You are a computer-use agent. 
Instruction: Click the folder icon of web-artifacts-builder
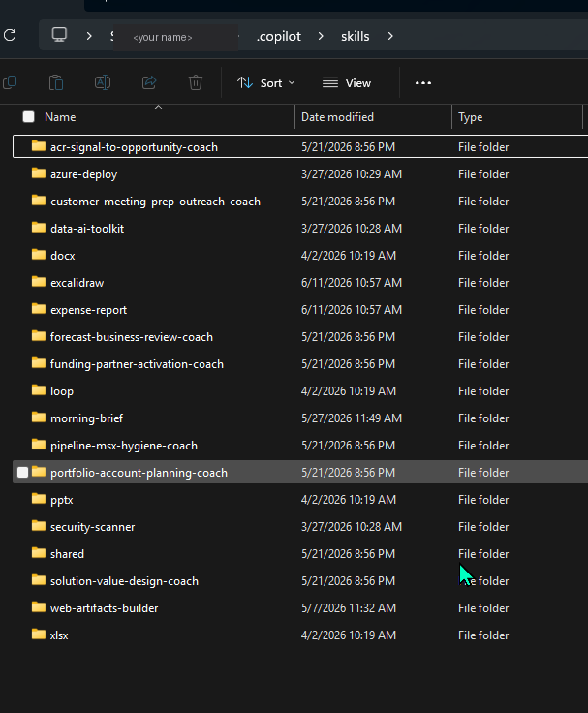coord(39,607)
